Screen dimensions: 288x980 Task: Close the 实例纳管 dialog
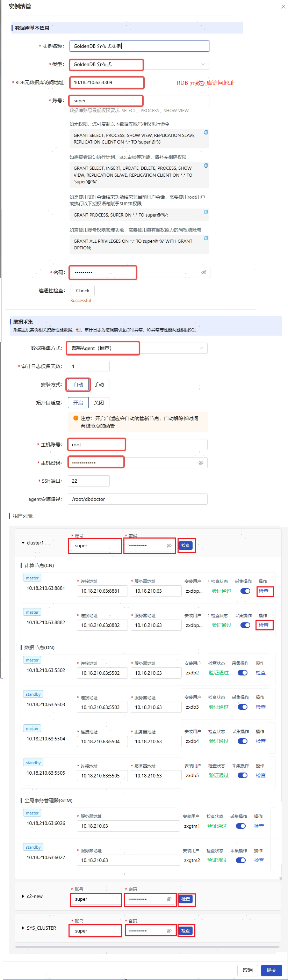coord(283,7)
